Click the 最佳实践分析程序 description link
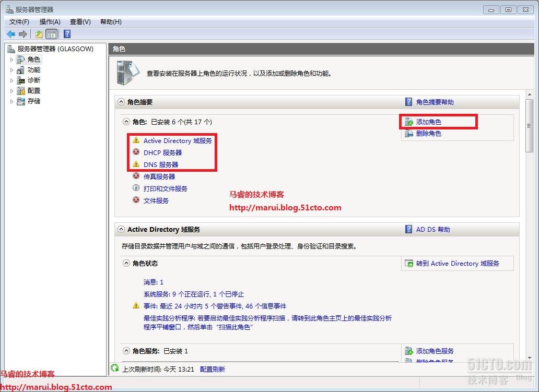 click(x=267, y=323)
